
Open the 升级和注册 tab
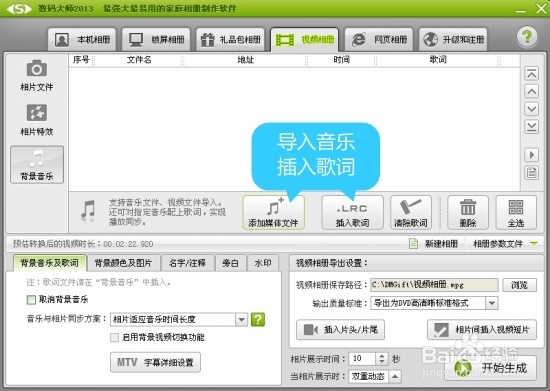pyautogui.click(x=453, y=39)
